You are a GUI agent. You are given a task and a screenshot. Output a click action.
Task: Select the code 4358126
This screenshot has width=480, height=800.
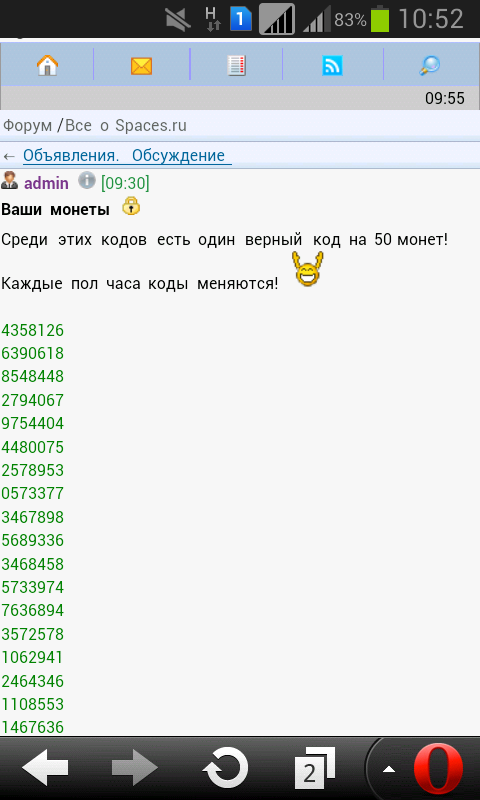click(33, 331)
